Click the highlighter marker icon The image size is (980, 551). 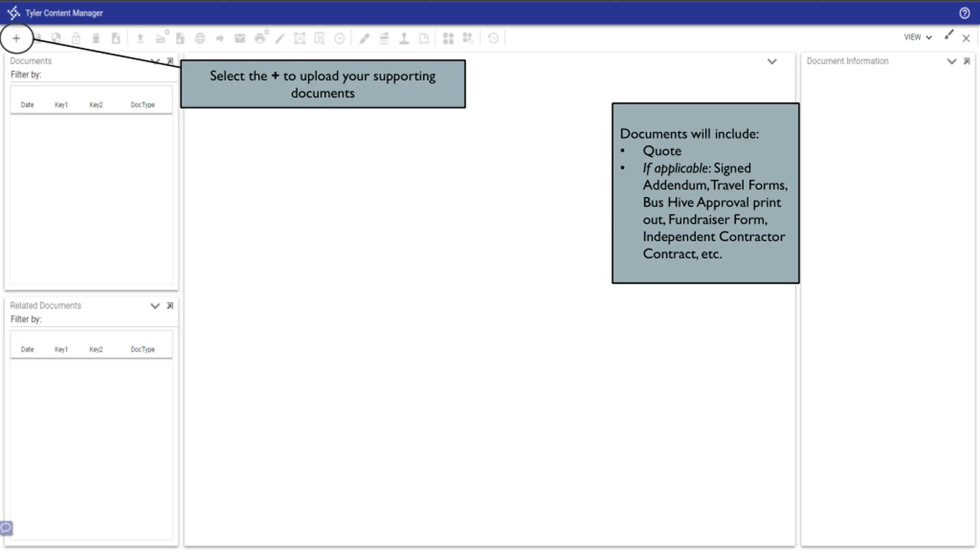tap(364, 38)
